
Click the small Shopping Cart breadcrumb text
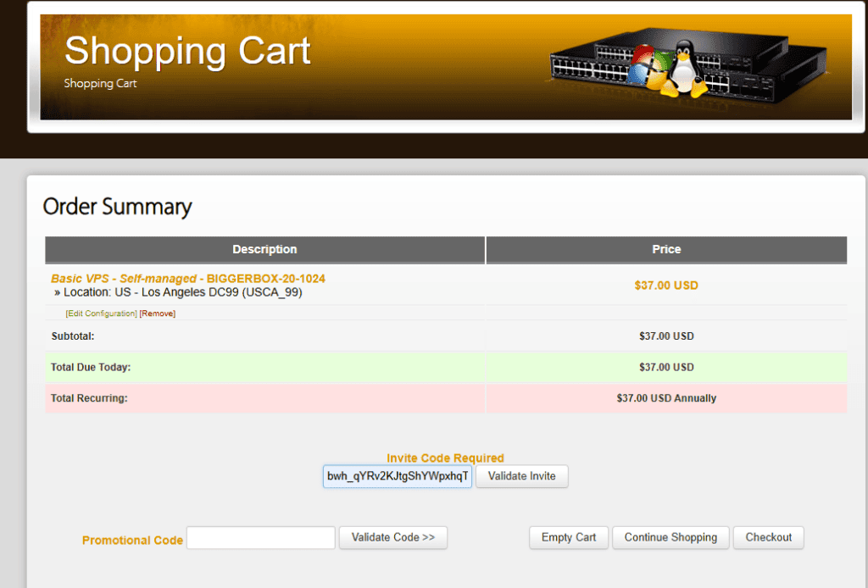point(100,84)
